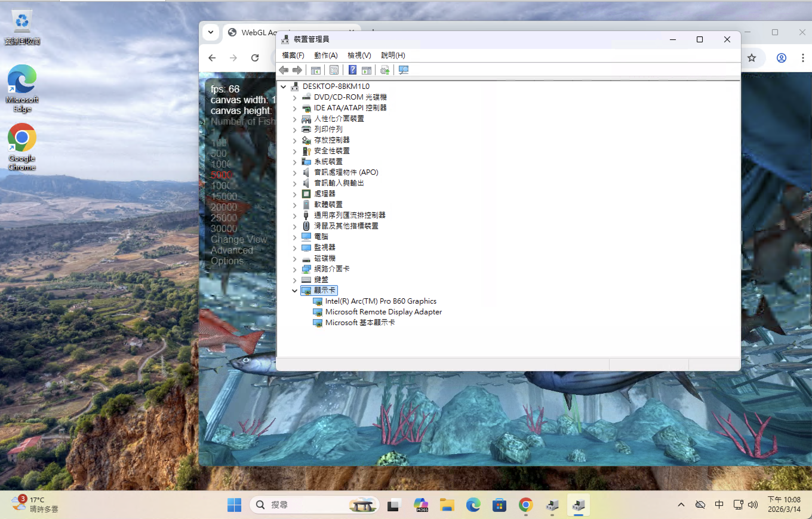
Task: Click the Windows Start button
Action: pos(234,505)
